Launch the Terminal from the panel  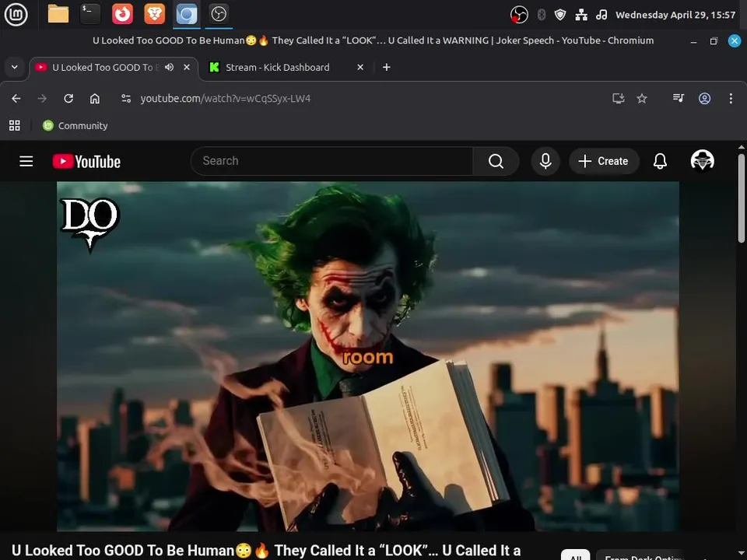(x=90, y=14)
